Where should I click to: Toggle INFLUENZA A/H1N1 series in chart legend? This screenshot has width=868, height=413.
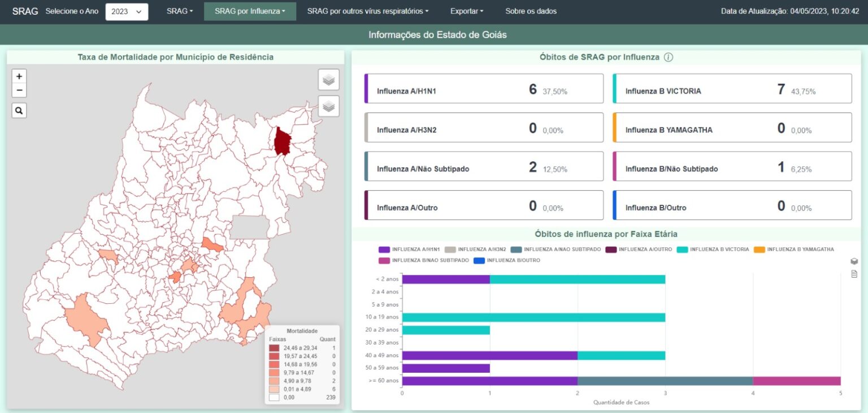pos(408,249)
